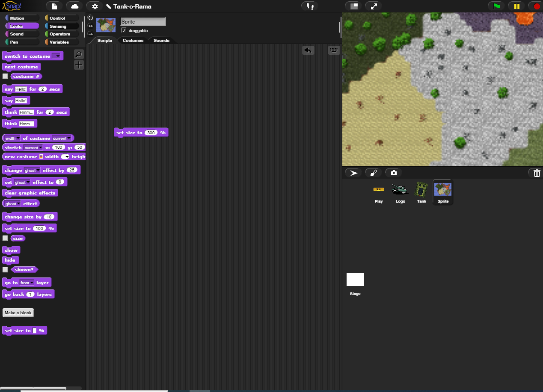Uncheck the draggable checkbox for the Sprite
543x392 pixels.
pos(124,30)
